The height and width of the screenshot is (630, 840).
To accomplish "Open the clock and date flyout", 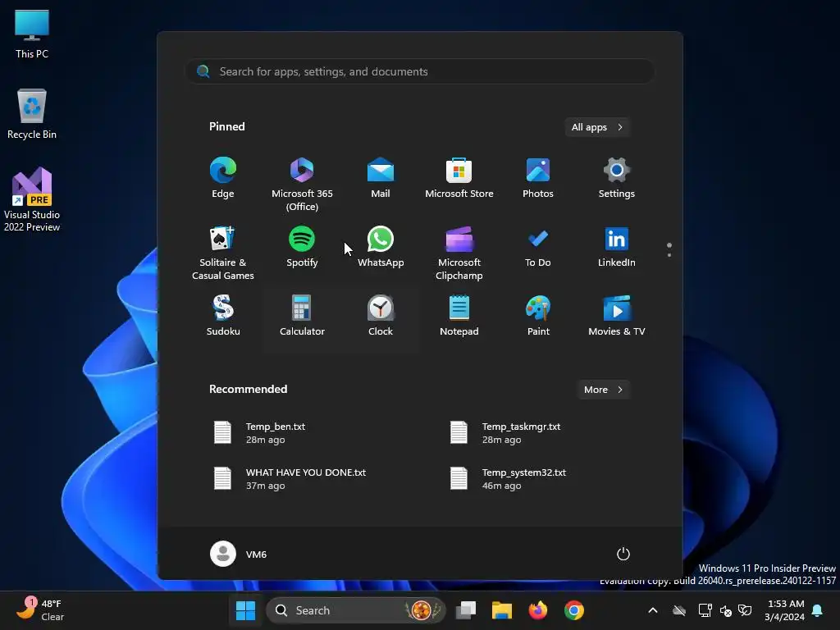I will [784, 610].
